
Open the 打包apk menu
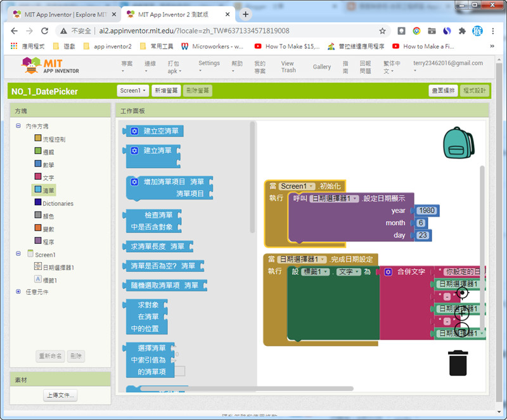(x=175, y=67)
